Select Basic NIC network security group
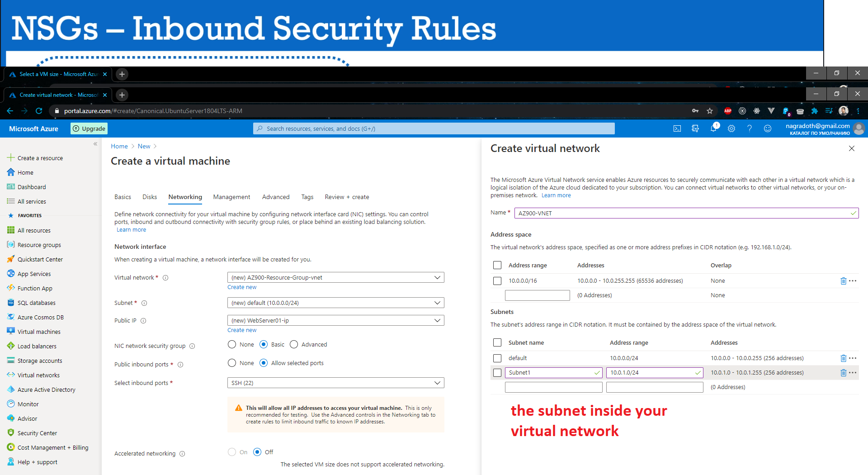Image resolution: width=868 pixels, height=475 pixels. (x=264, y=344)
